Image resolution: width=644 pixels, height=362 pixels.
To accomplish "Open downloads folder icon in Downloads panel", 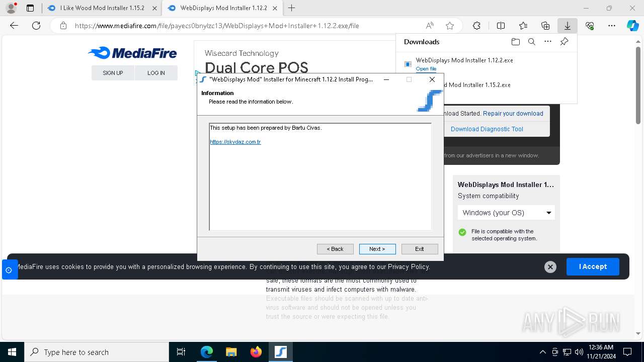I will [x=515, y=42].
